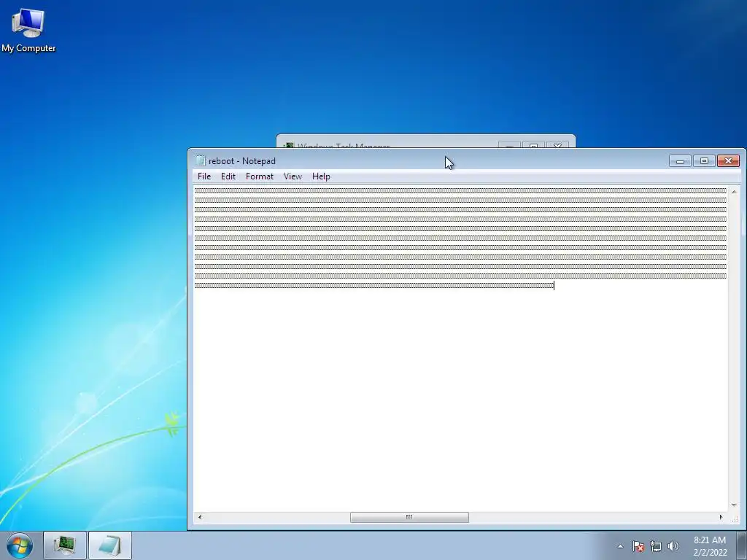
Task: Open the Format menu in Notepad
Action: pyautogui.click(x=260, y=176)
